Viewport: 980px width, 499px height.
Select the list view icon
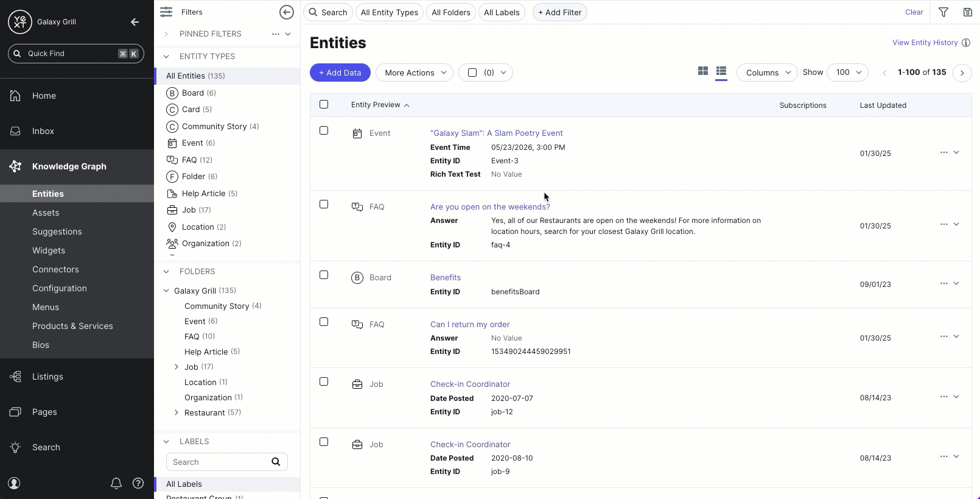click(x=721, y=71)
